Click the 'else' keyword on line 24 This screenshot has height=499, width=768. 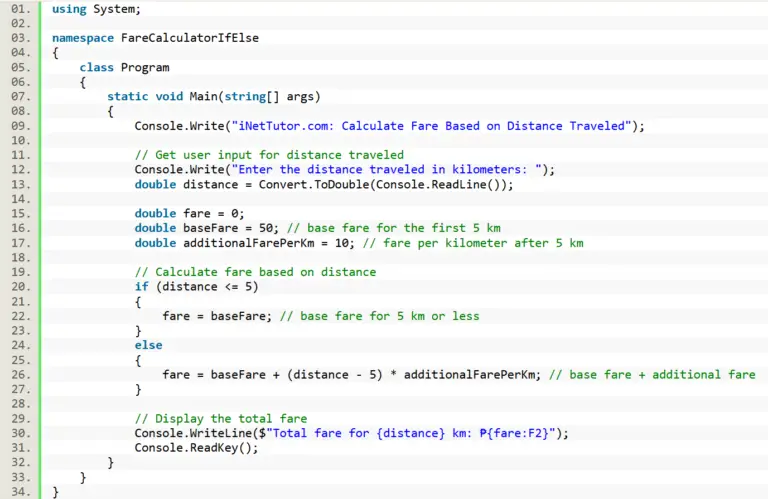148,345
